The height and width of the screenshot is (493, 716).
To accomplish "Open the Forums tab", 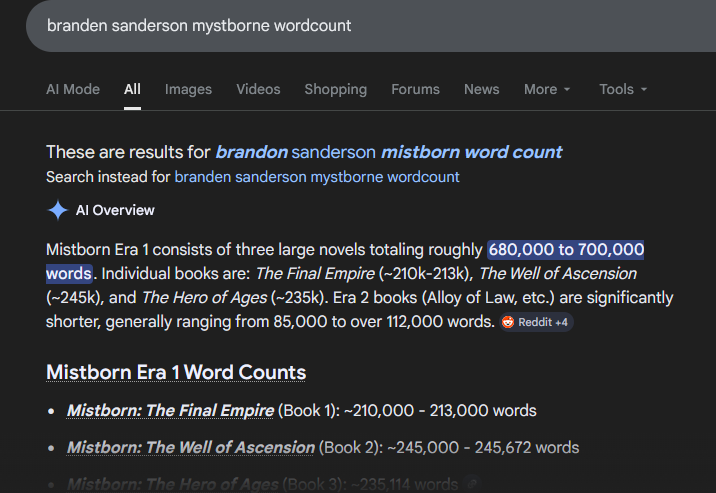I will 415,89.
